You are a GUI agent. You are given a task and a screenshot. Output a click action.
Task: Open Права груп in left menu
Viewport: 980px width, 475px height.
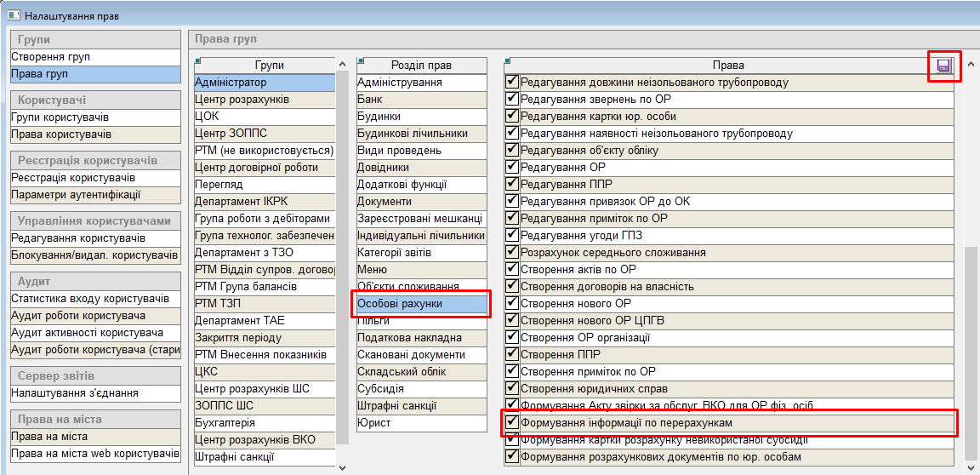click(x=94, y=74)
